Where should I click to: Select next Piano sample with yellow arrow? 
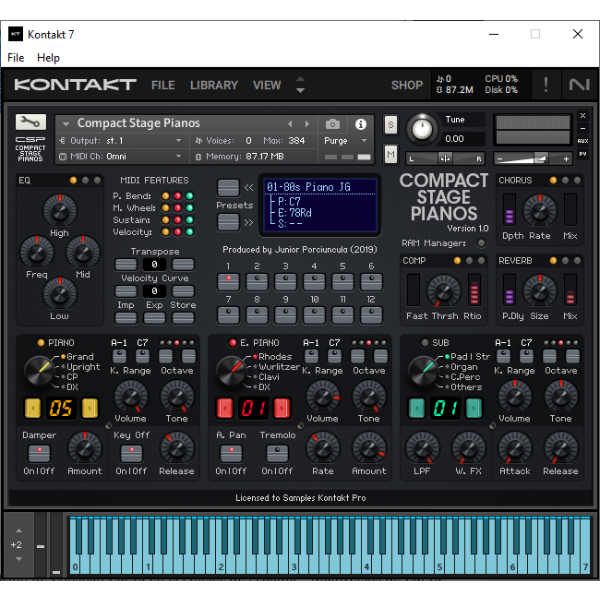pyautogui.click(x=90, y=408)
